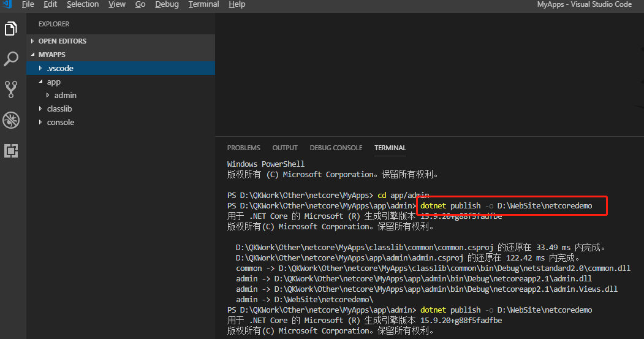Select the admin folder in explorer

pos(121,96)
